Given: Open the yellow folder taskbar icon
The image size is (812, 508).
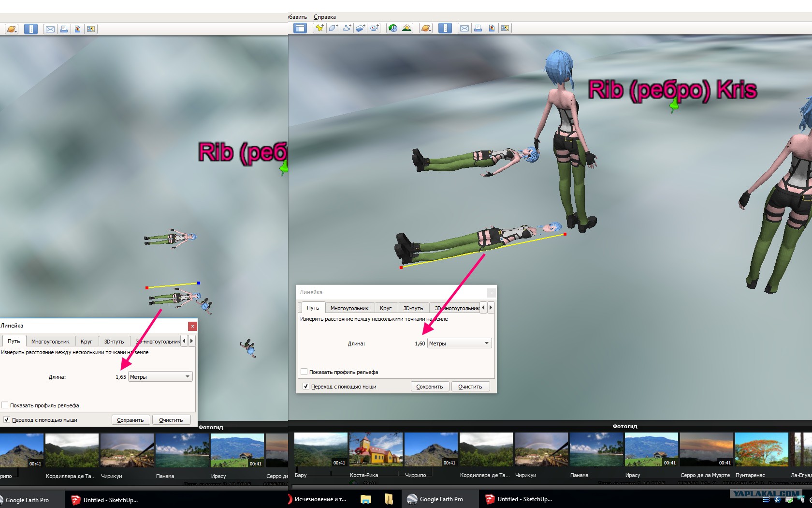Looking at the screenshot, I should (x=389, y=499).
